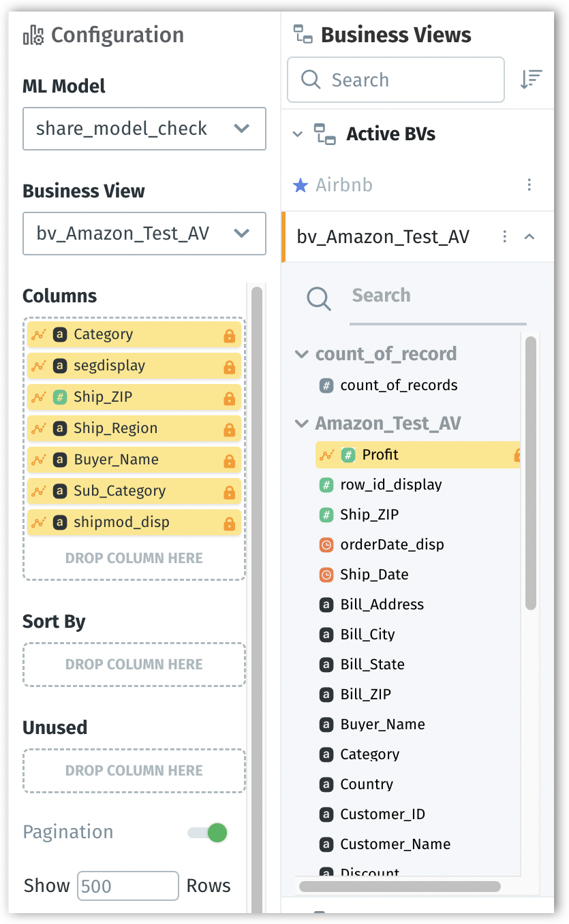Click the Show rows number field
This screenshot has height=924, width=569.
point(127,886)
